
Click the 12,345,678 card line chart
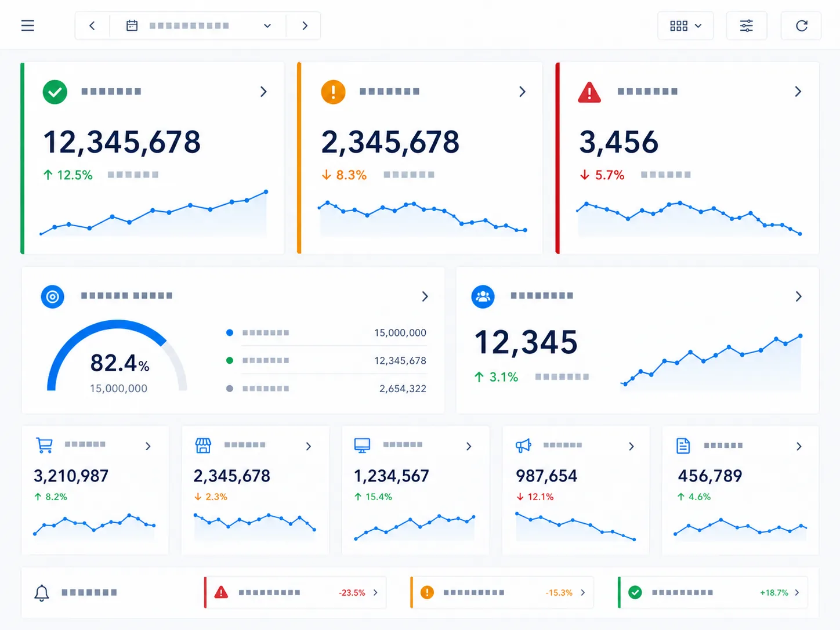153,213
